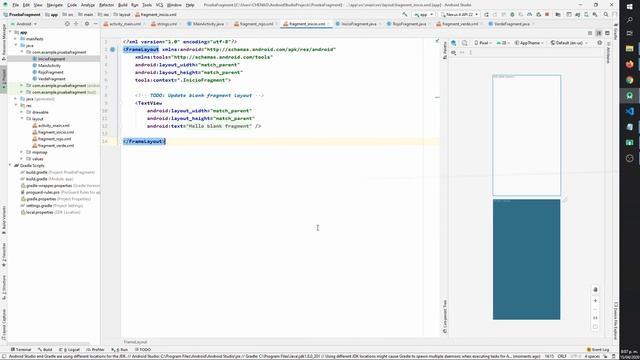Image resolution: width=640 pixels, height=360 pixels.
Task: Expand the values folder
Action: click(22, 159)
